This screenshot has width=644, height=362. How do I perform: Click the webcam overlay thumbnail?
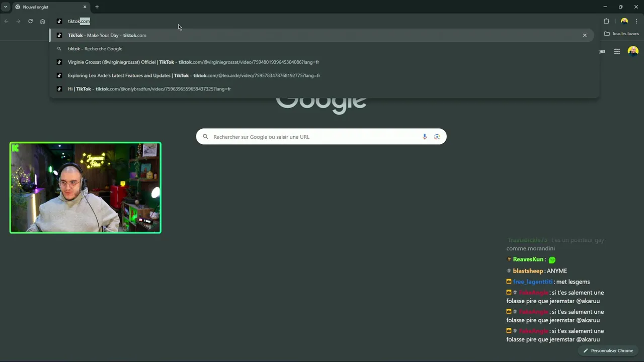[86, 188]
